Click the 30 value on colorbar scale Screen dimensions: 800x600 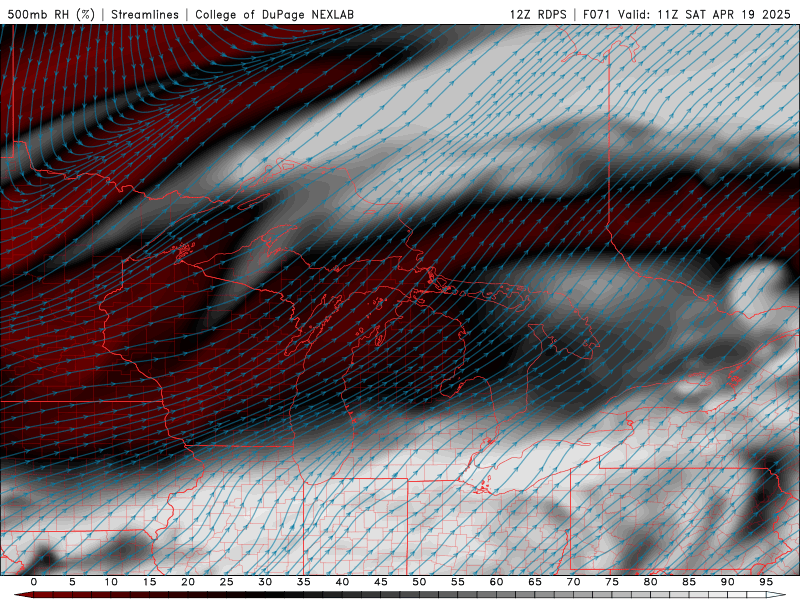pos(265,582)
